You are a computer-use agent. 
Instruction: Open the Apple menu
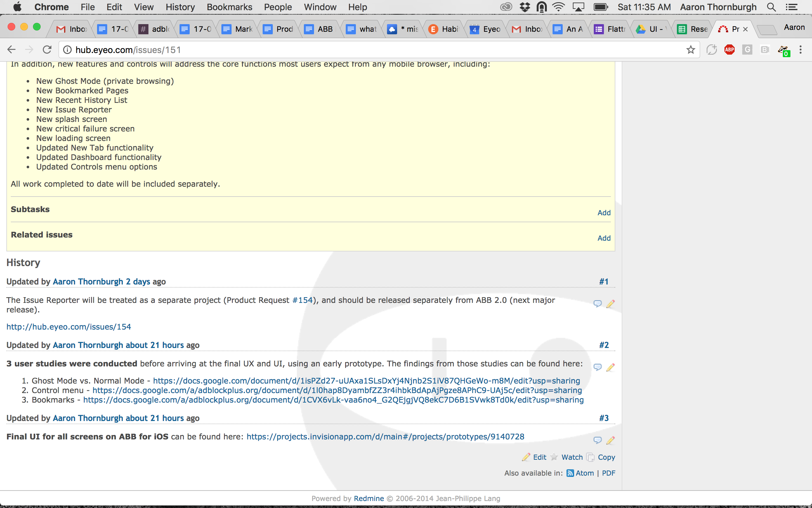[17, 7]
